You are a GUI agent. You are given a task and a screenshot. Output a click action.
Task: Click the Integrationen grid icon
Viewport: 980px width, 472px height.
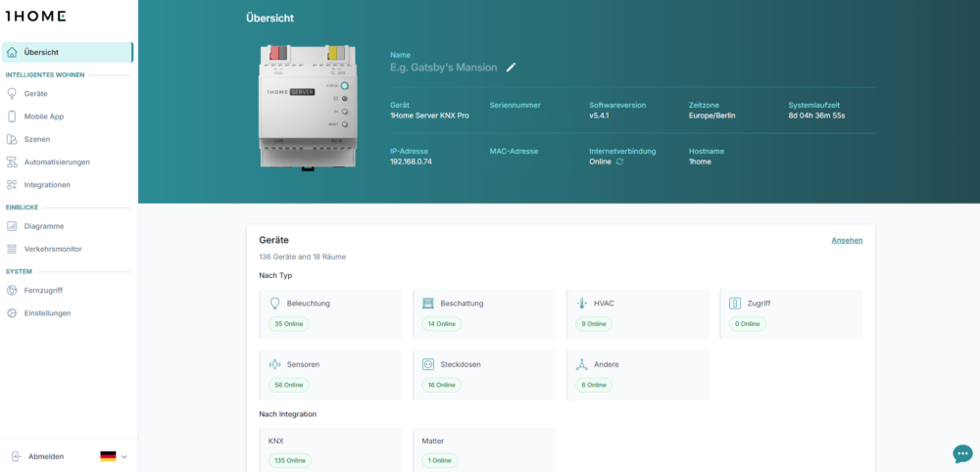click(12, 185)
